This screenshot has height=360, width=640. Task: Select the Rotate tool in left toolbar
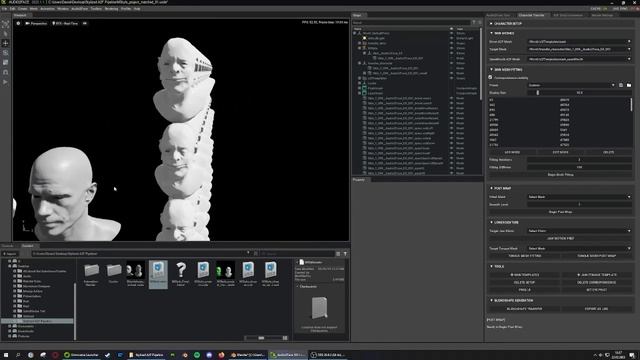point(5,53)
